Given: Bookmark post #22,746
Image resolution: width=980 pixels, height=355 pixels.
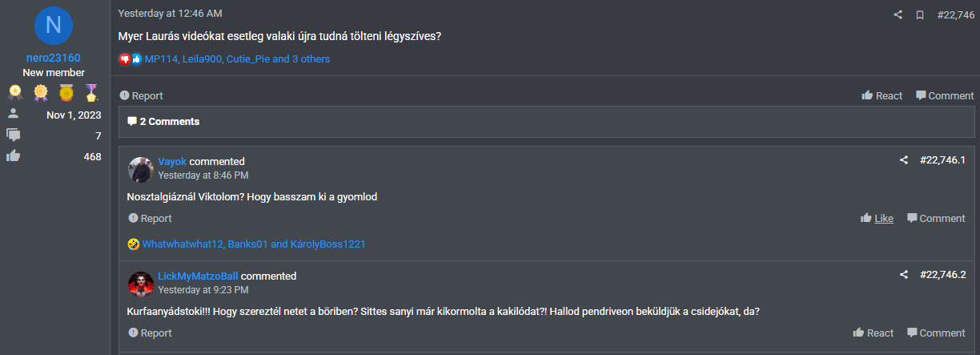Looking at the screenshot, I should click(920, 14).
